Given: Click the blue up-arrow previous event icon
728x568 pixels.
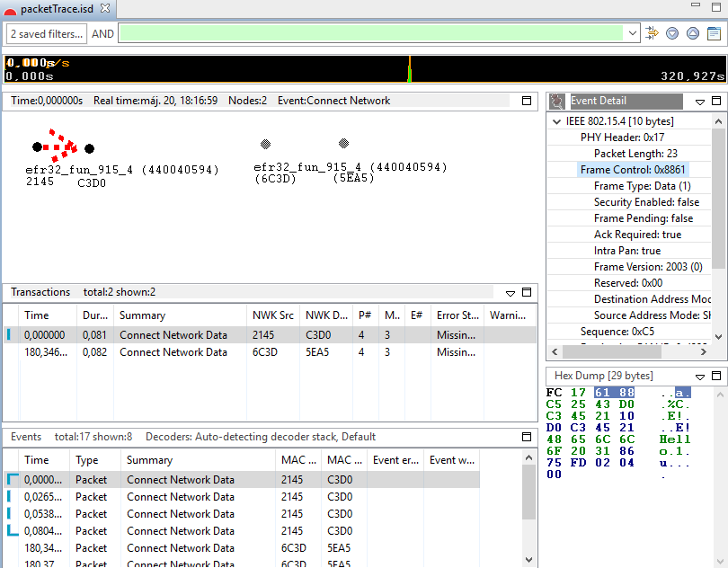Looking at the screenshot, I should [692, 33].
